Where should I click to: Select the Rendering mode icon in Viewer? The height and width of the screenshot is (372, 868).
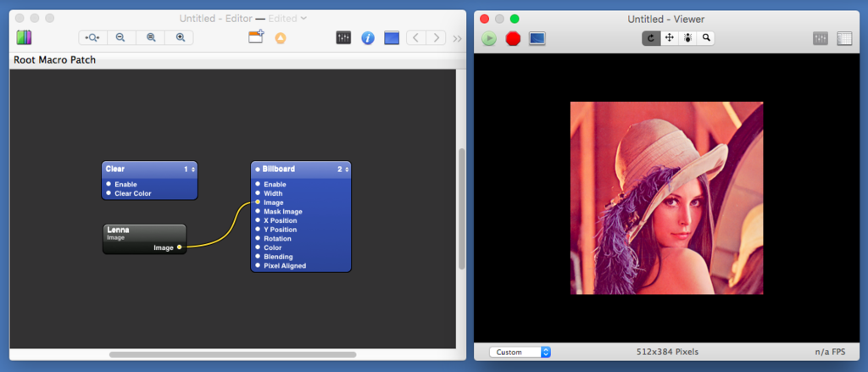651,37
